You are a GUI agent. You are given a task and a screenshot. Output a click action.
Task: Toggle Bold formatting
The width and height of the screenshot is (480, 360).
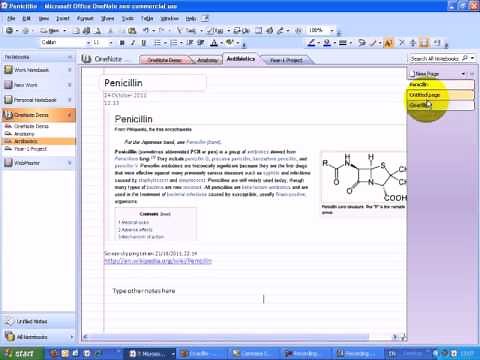(122, 43)
